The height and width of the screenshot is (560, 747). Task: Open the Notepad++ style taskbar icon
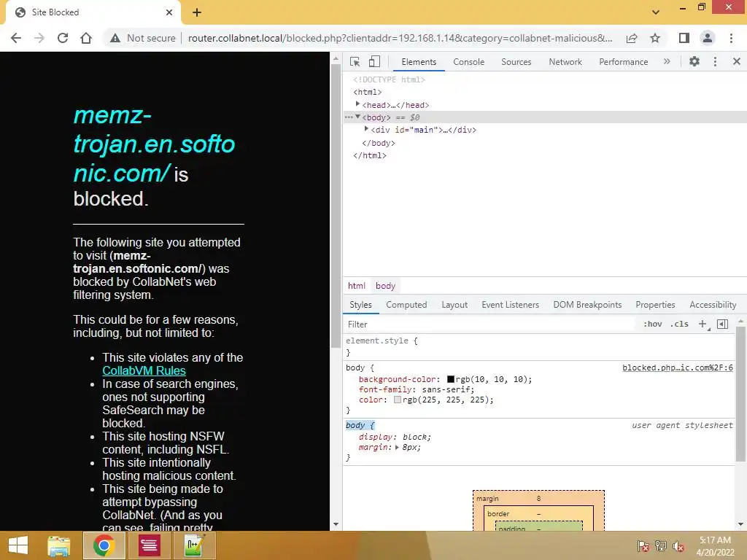194,545
